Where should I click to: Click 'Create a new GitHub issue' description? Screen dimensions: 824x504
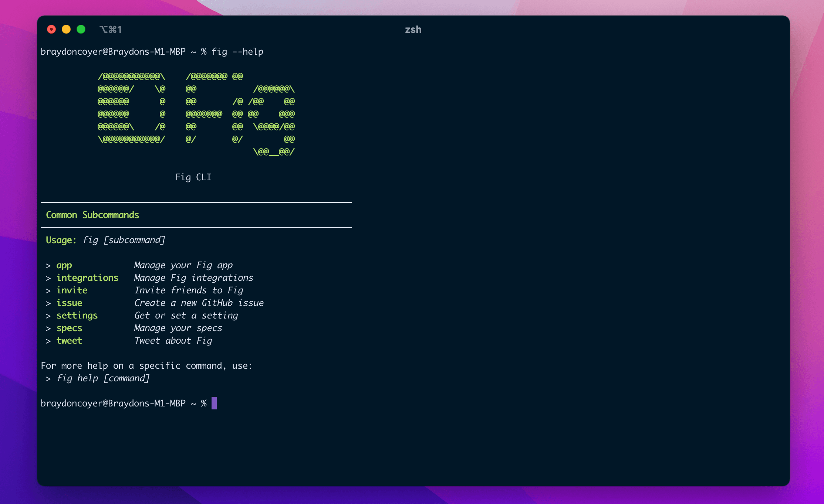[199, 303]
